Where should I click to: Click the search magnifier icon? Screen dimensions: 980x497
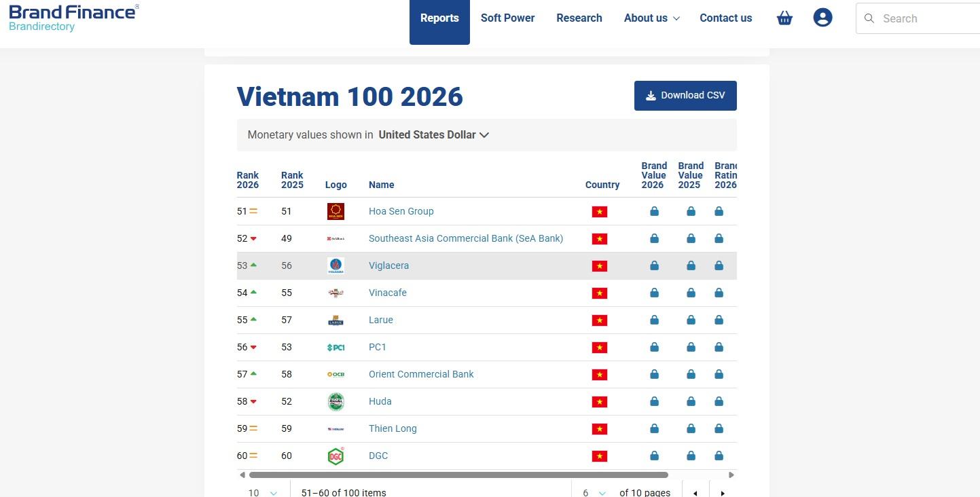pyautogui.click(x=869, y=18)
